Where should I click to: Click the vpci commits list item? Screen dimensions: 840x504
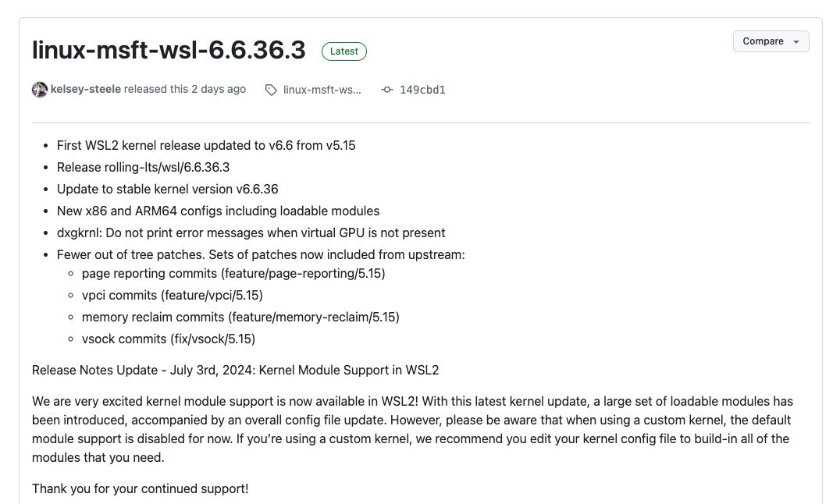pos(172,295)
